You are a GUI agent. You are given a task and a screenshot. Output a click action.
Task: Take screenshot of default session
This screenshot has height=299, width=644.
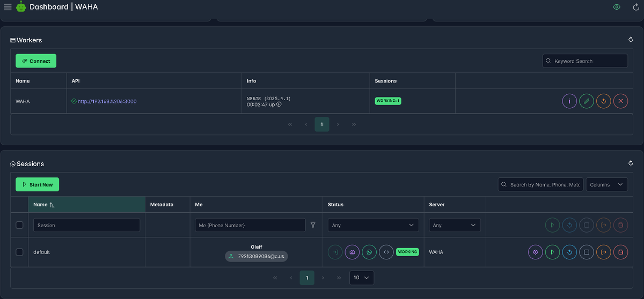pos(352,252)
